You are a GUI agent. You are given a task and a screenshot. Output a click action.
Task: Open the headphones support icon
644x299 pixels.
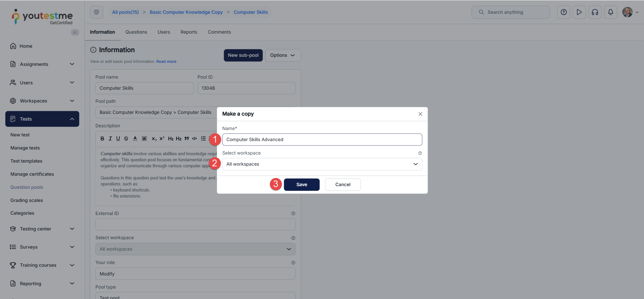pos(595,12)
